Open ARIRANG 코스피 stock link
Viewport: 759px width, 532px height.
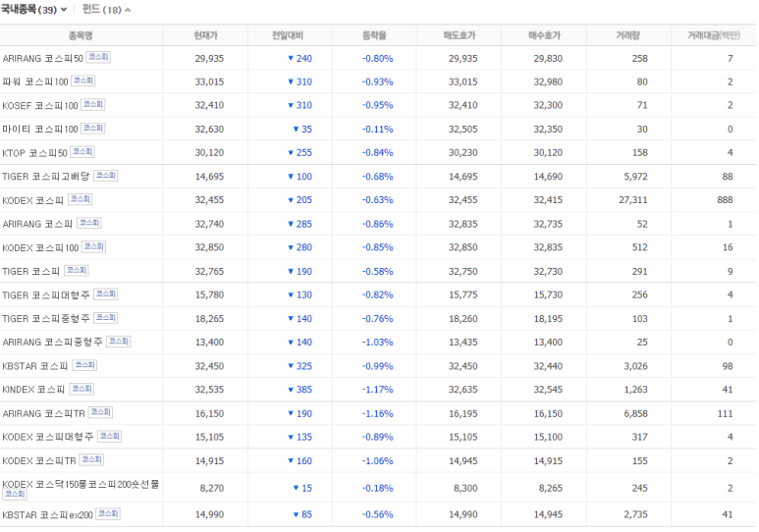37,224
